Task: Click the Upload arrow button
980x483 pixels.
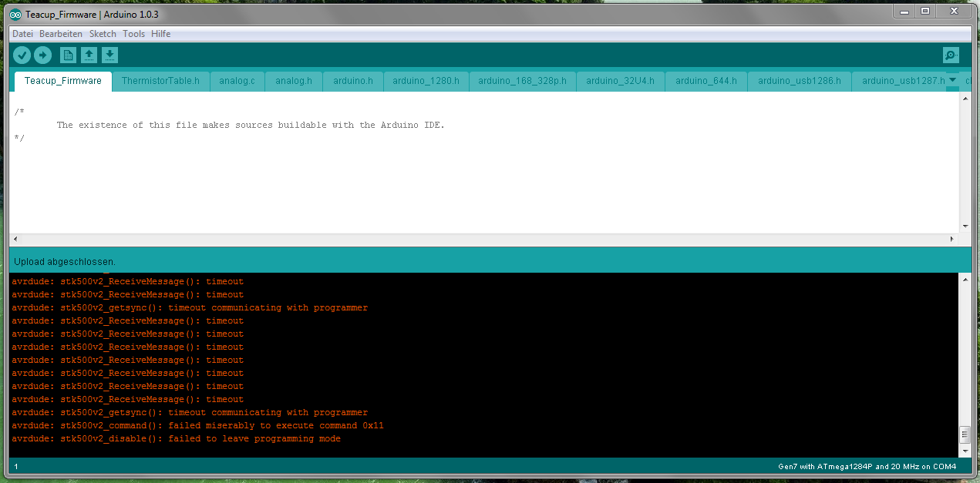Action: coord(42,55)
